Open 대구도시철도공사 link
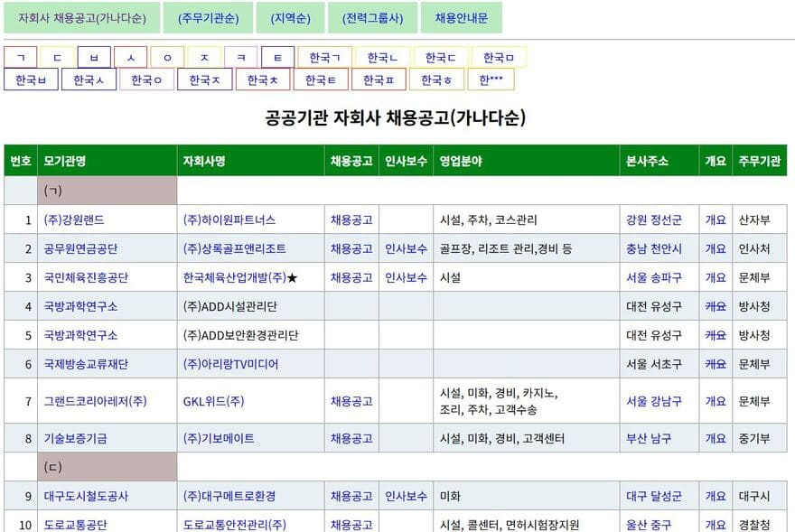Image resolution: width=795 pixels, height=532 pixels. pyautogui.click(x=86, y=496)
